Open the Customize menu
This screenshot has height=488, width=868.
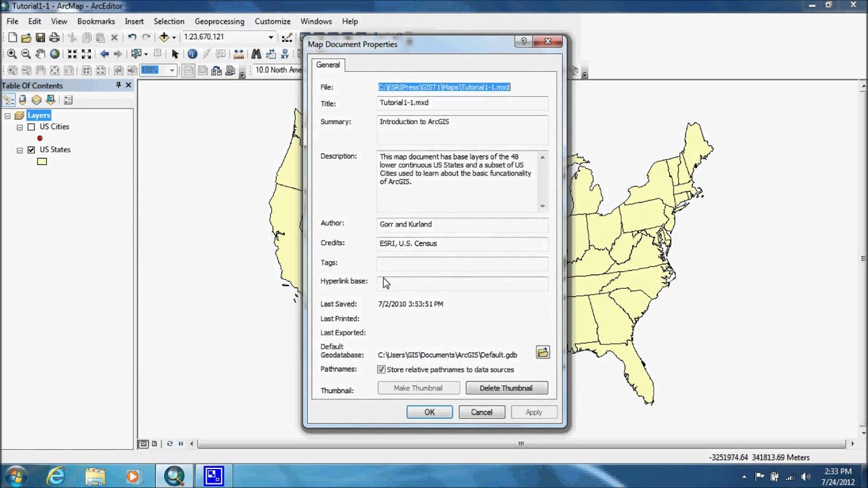[x=273, y=21]
